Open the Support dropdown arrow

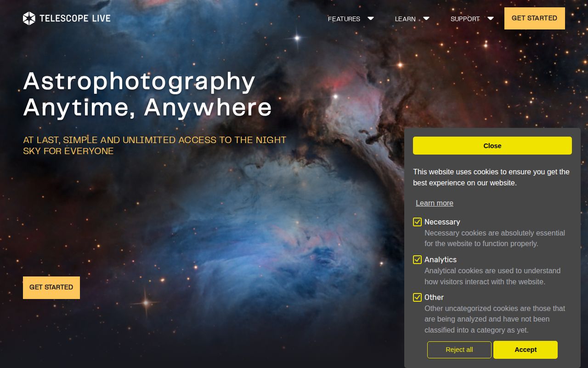[491, 18]
